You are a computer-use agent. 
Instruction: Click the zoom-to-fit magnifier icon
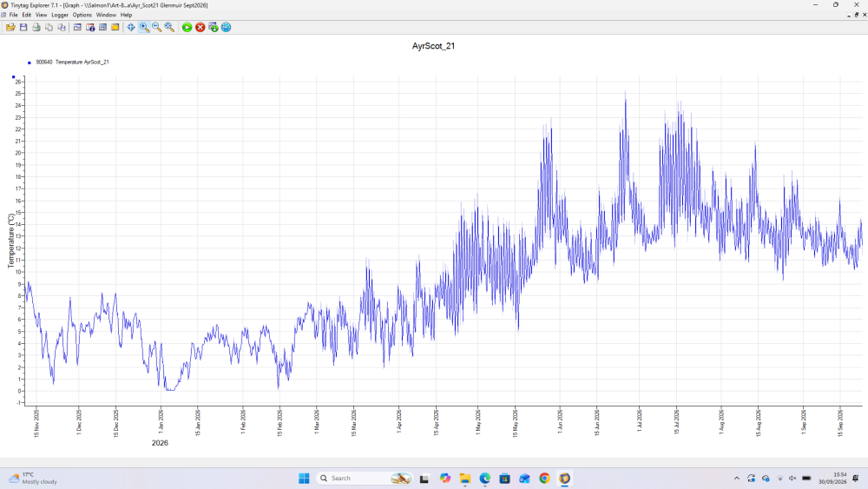point(169,27)
